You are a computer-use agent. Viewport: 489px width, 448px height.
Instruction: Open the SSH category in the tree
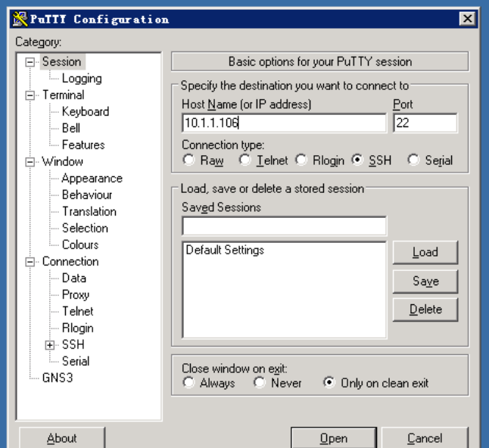(73, 345)
